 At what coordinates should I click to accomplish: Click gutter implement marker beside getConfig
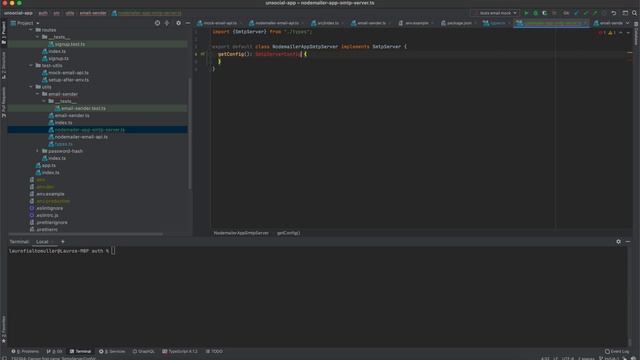(202, 54)
